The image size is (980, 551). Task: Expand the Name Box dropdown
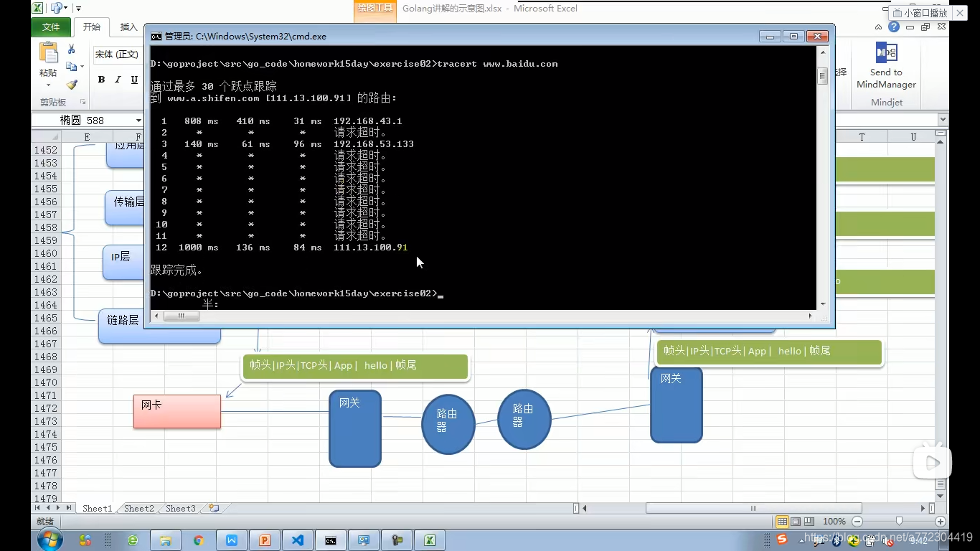coord(138,120)
